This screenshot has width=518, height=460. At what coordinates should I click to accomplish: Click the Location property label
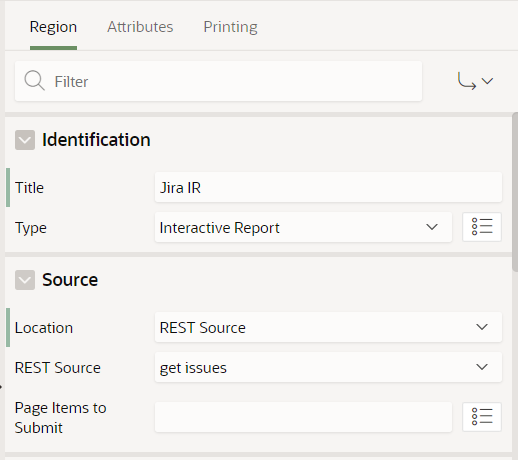click(44, 328)
